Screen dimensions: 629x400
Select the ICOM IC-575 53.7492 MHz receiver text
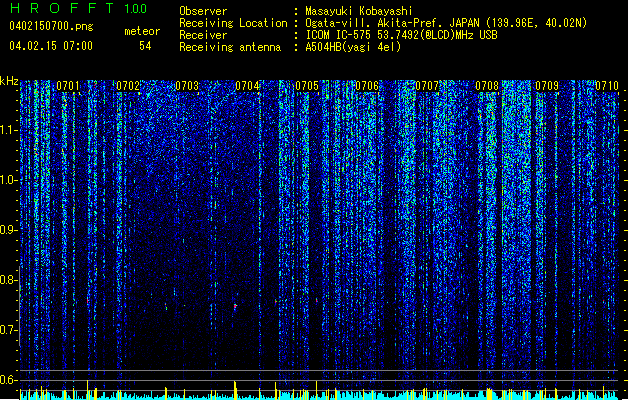[x=401, y=35]
